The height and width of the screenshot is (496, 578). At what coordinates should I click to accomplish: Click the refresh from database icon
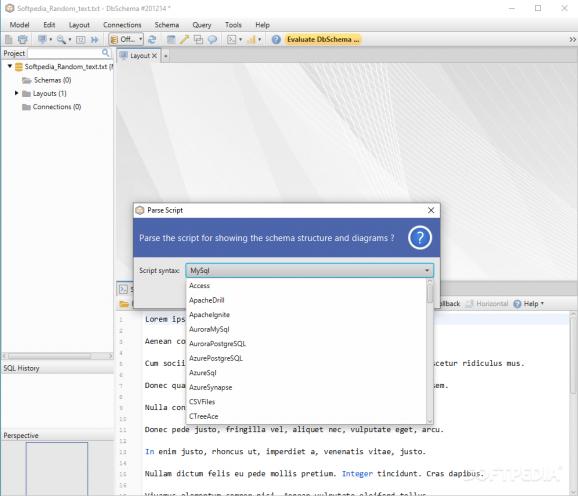pyautogui.click(x=152, y=39)
